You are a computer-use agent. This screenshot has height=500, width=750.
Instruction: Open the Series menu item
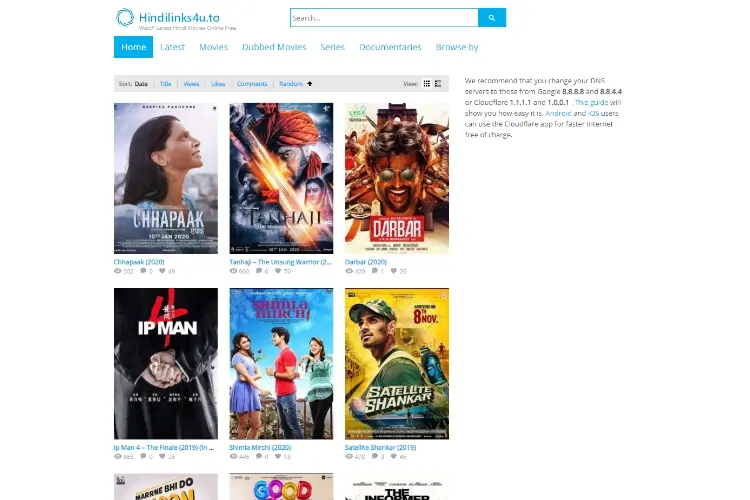[332, 47]
